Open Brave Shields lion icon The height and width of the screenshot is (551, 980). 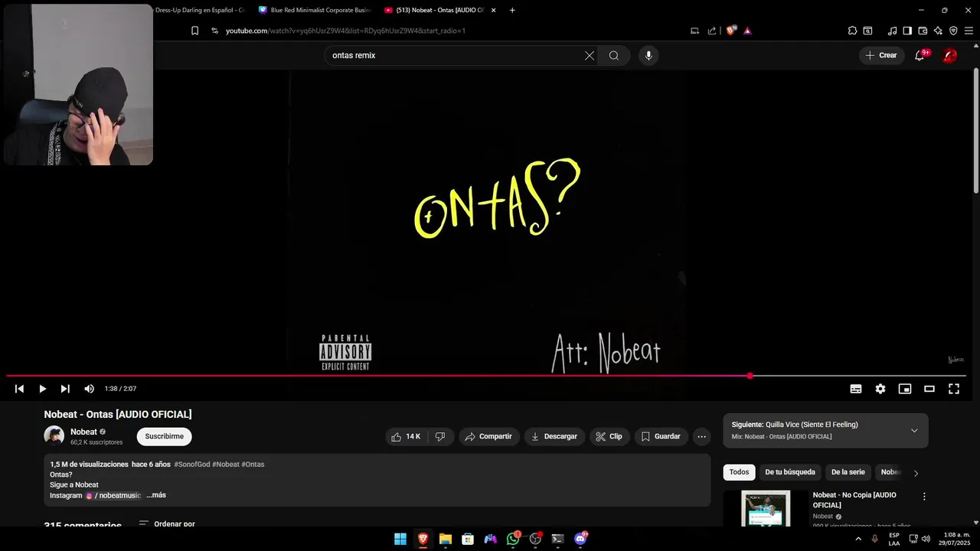[x=731, y=31]
